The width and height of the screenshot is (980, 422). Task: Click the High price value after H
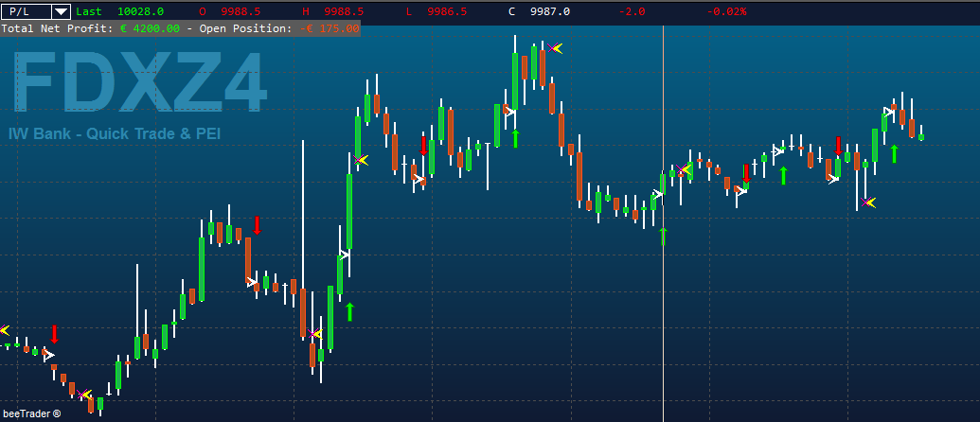click(343, 11)
